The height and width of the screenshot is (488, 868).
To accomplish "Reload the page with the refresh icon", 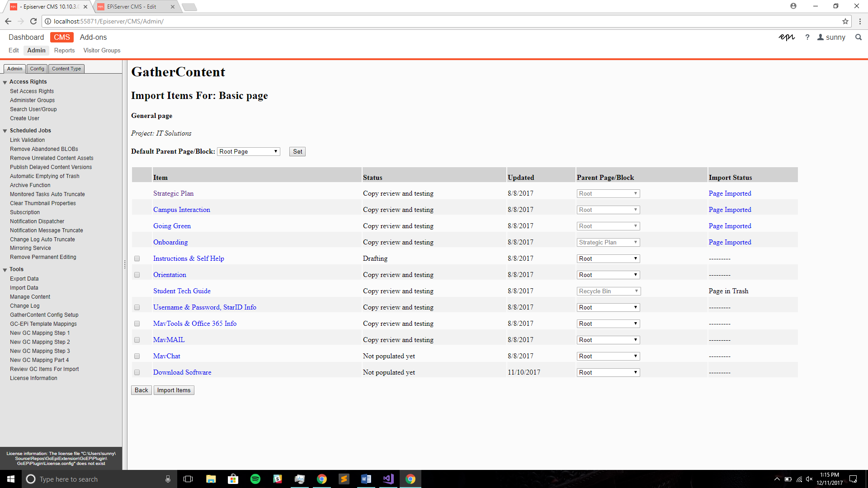I will pyautogui.click(x=33, y=21).
